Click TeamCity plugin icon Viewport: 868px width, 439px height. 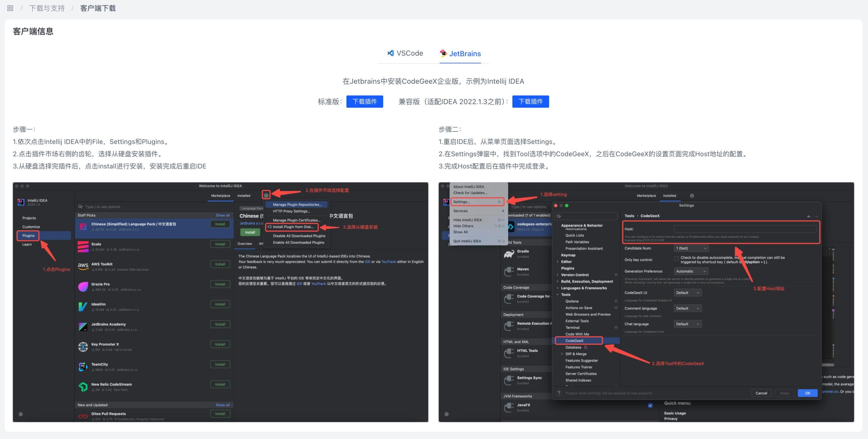click(x=83, y=366)
